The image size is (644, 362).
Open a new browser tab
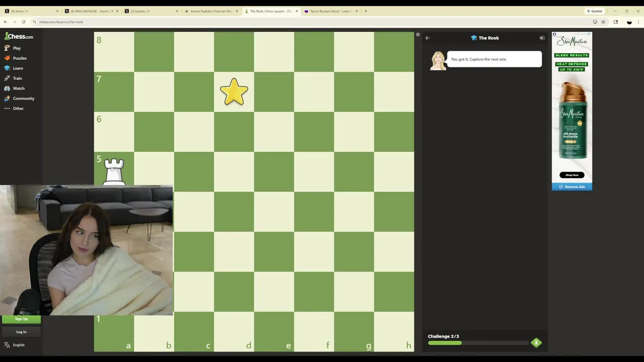coord(366,11)
